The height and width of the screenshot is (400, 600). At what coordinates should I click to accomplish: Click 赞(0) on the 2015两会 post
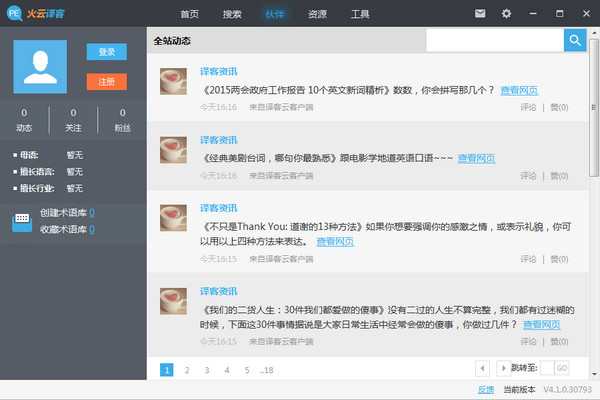point(559,107)
